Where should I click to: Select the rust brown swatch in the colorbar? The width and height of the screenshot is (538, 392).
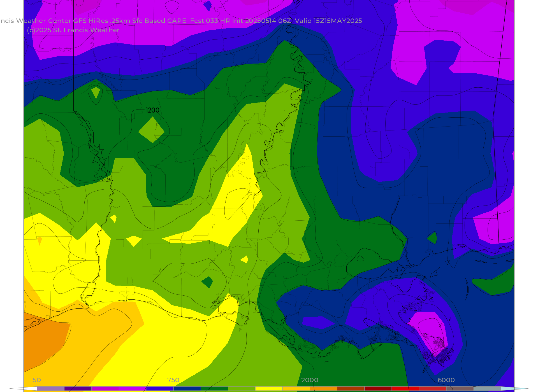pyautogui.click(x=351, y=389)
